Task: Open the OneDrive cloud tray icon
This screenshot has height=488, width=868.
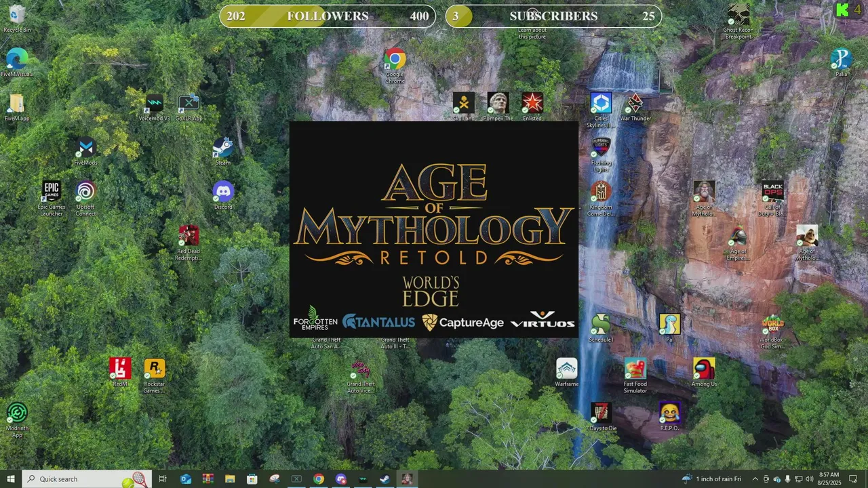Action: pos(777,479)
